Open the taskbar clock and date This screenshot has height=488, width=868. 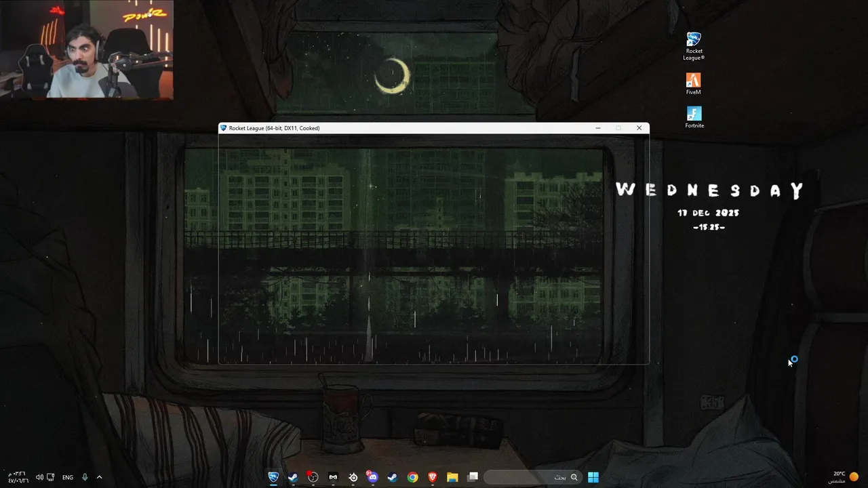[18, 477]
